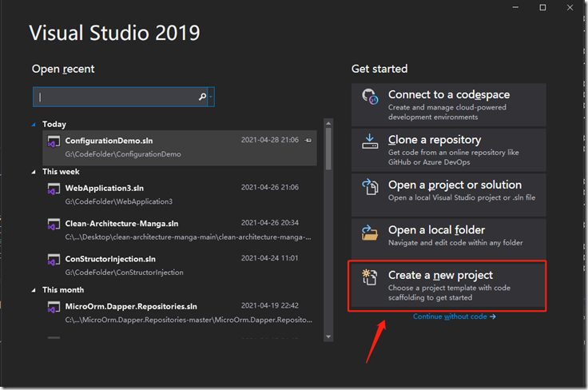Click the solution icon beside Clean-Architecture-Manga.sln
This screenshot has width=588, height=390.
pos(54,225)
